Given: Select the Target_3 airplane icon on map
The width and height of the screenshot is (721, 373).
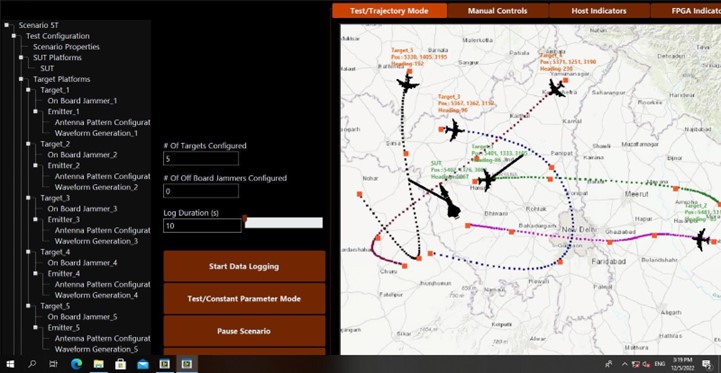Looking at the screenshot, I should pyautogui.click(x=454, y=130).
